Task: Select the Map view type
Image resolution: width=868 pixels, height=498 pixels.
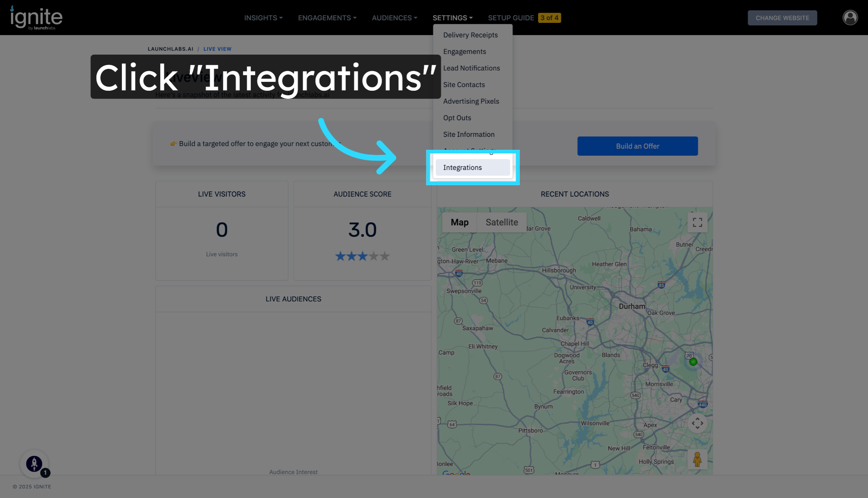Action: tap(459, 222)
